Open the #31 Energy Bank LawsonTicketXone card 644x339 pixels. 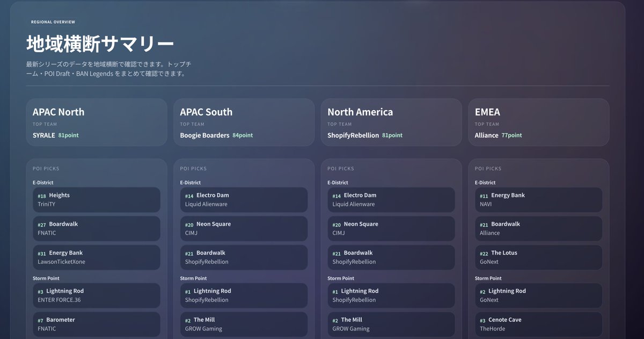pyautogui.click(x=97, y=257)
